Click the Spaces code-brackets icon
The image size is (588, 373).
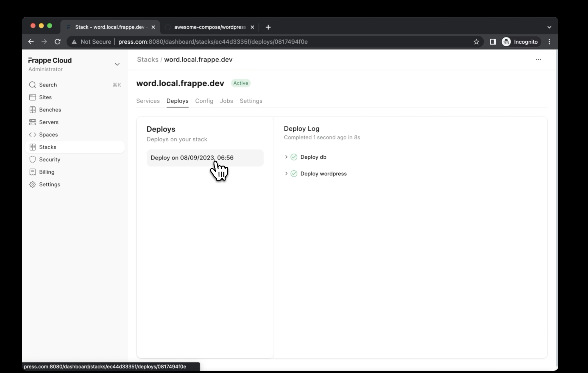(x=32, y=135)
